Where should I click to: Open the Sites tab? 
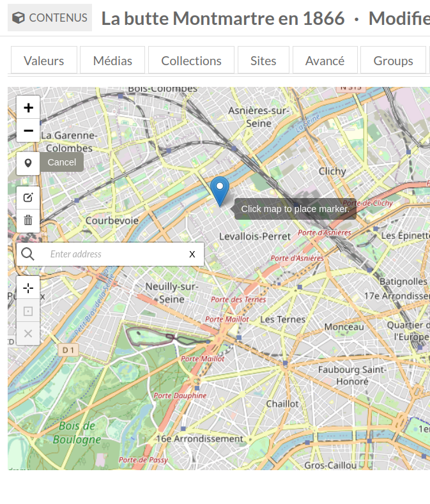[263, 61]
